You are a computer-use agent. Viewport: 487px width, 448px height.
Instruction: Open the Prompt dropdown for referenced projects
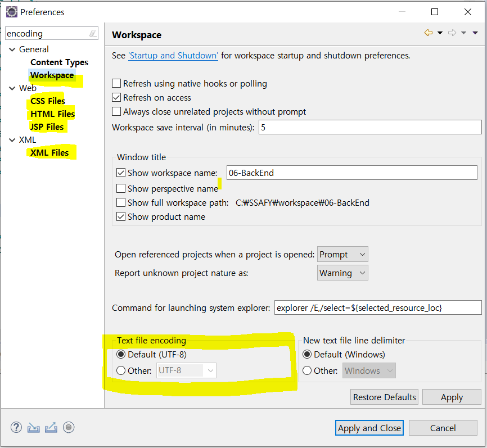point(342,254)
